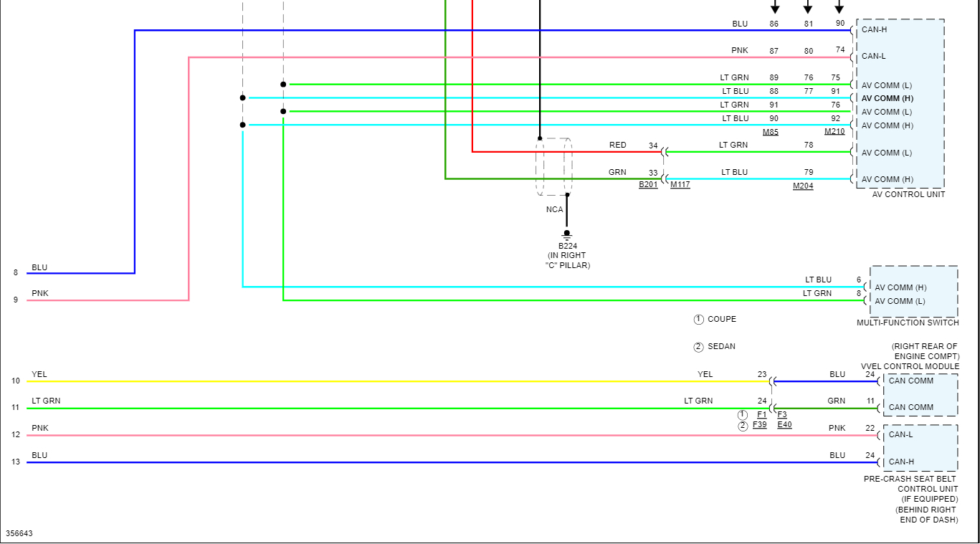Click left-edge wire reference number 10
Screen dimensions: 980x544
click(16, 381)
